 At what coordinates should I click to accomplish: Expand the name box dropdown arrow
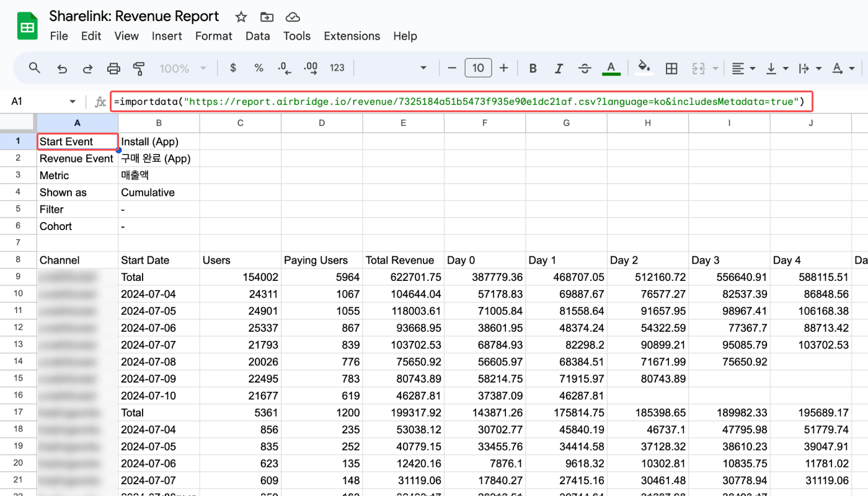click(x=73, y=102)
